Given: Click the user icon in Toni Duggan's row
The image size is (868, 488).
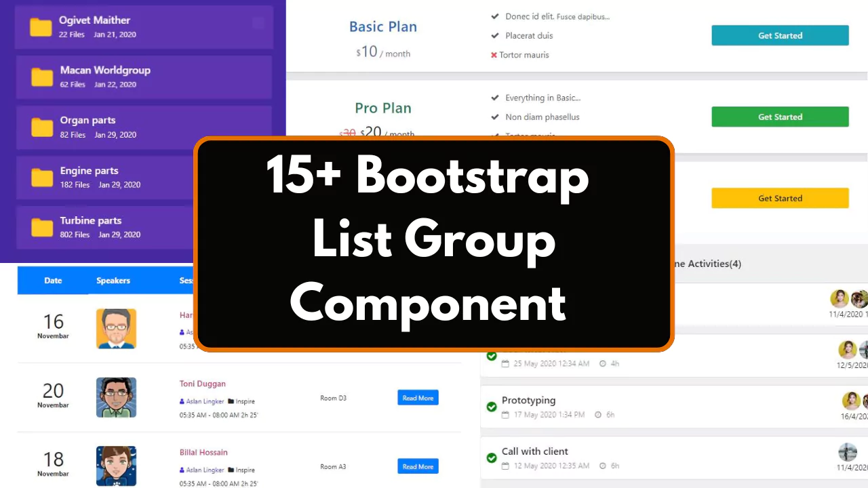Looking at the screenshot, I should (182, 401).
